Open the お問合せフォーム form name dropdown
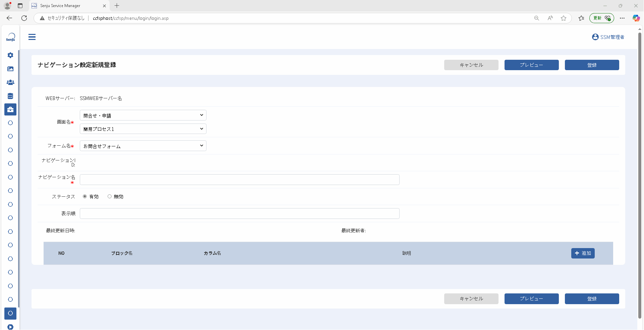The width and height of the screenshot is (644, 330). (x=143, y=146)
